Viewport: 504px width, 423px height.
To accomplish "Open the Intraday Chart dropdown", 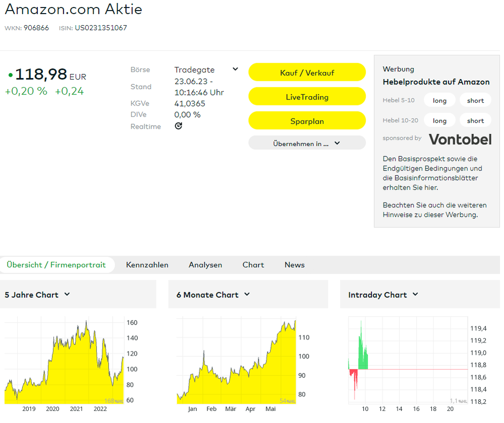I will [415, 294].
